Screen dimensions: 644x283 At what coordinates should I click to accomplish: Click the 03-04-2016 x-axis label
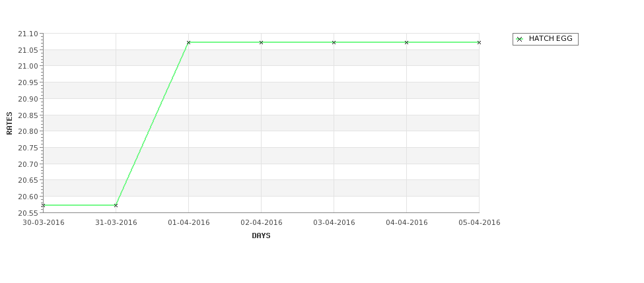tap(334, 223)
